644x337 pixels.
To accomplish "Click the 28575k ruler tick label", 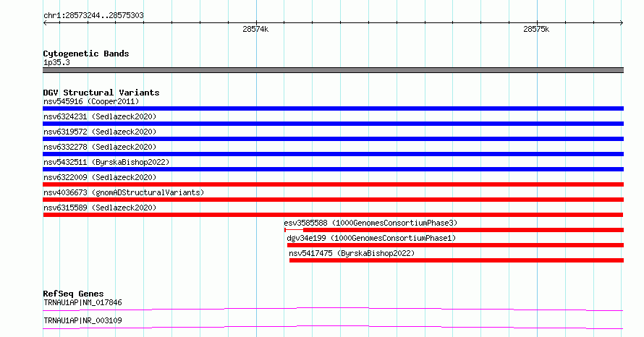I will pyautogui.click(x=536, y=29).
